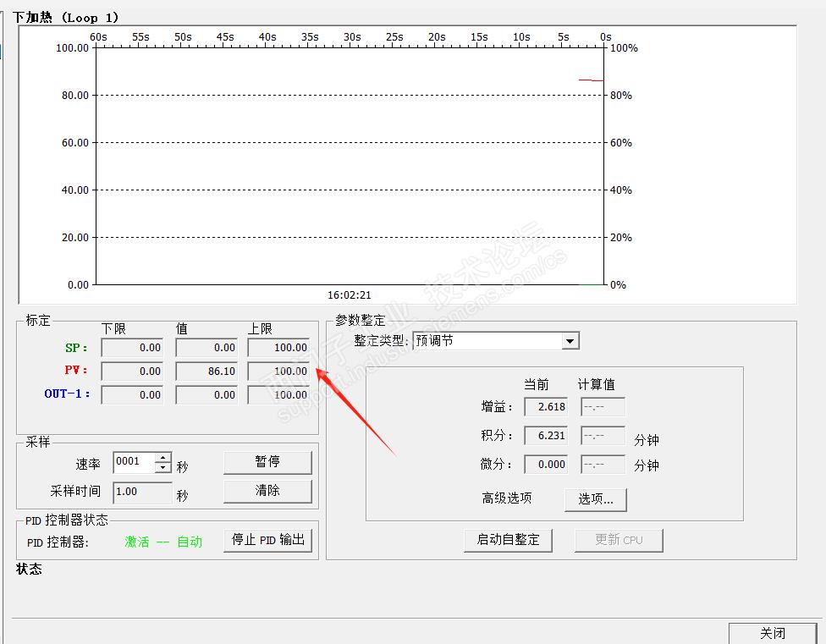The image size is (826, 644).
Task: Click the 更新 CPU button
Action: pos(619,540)
